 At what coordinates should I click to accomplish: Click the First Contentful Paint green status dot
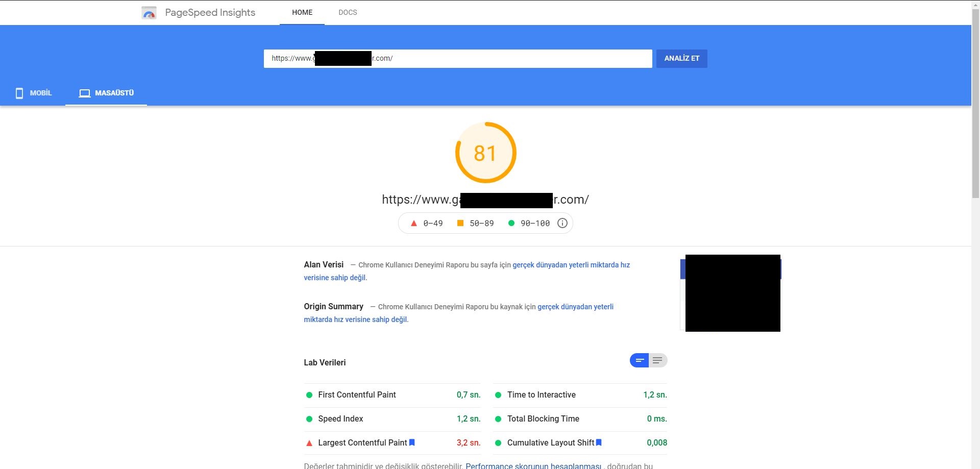(x=309, y=395)
